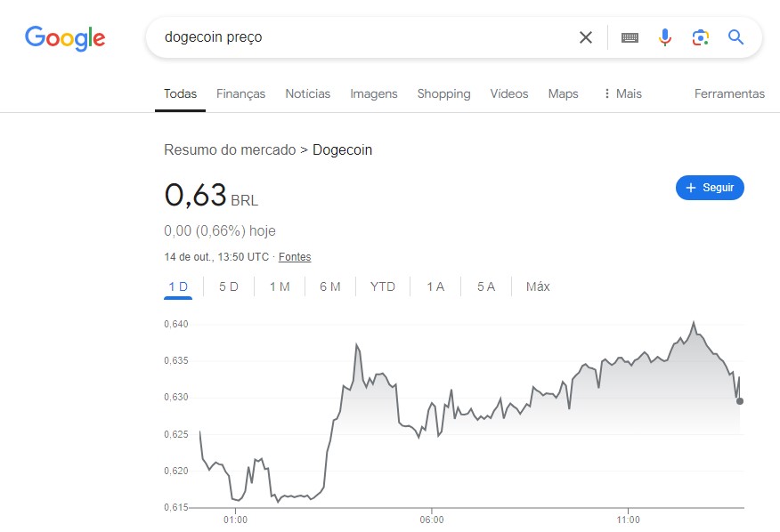Follow Dogecoin with the Seguir button
This screenshot has width=780, height=532.
click(x=710, y=188)
